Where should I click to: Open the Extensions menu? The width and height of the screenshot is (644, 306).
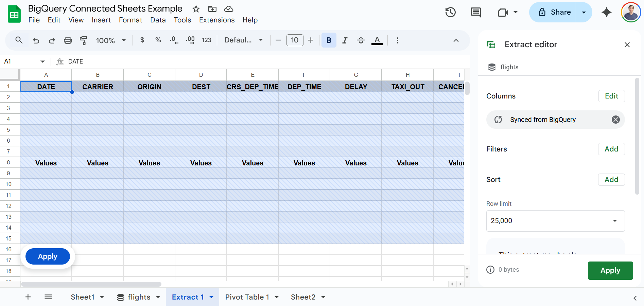pos(216,20)
